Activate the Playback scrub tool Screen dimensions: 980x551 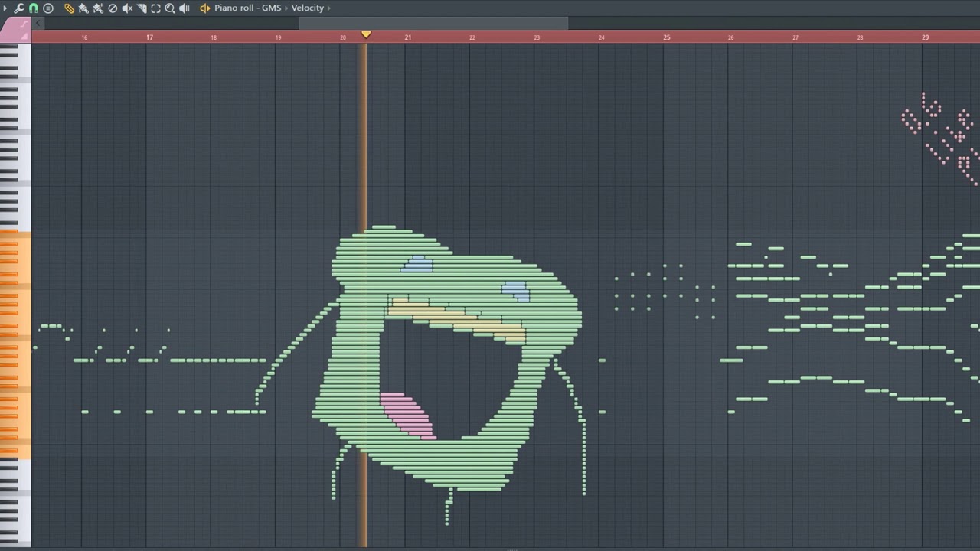[185, 8]
